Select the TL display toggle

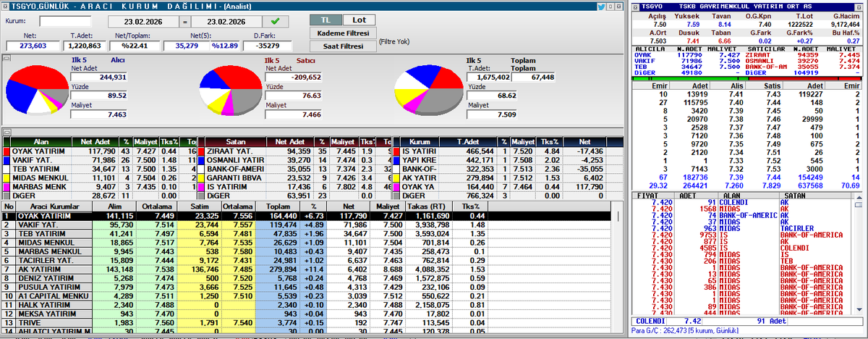[324, 20]
